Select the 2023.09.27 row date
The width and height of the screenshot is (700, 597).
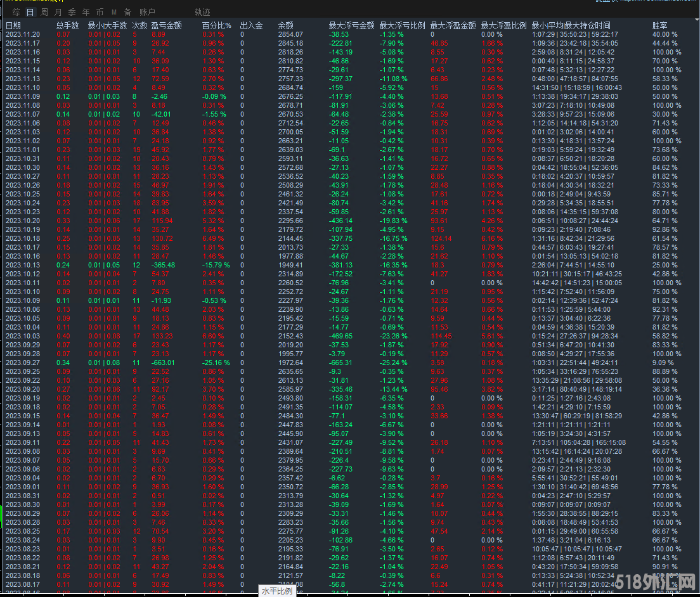[22, 363]
